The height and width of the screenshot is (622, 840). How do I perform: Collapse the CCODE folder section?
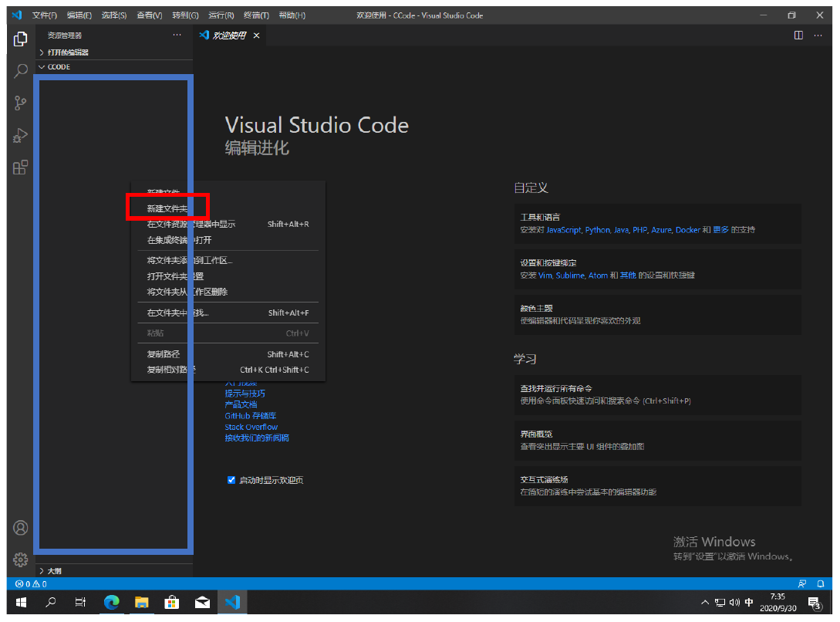[x=59, y=67]
